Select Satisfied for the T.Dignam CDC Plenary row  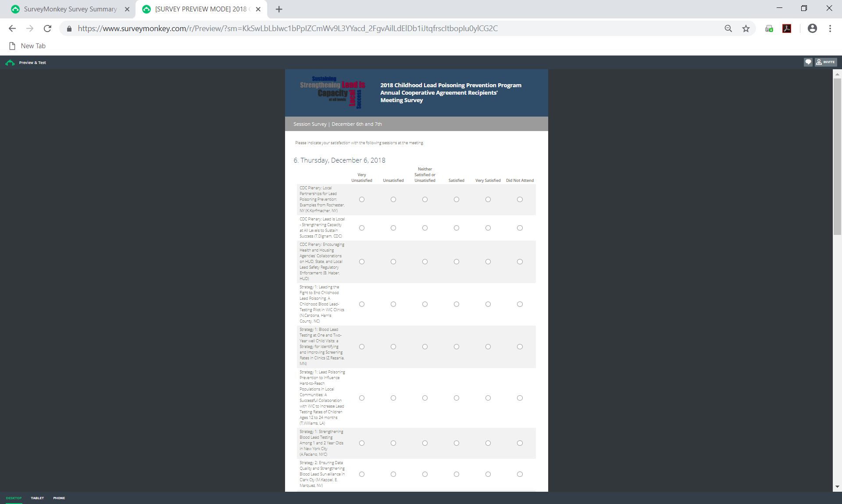(x=457, y=228)
